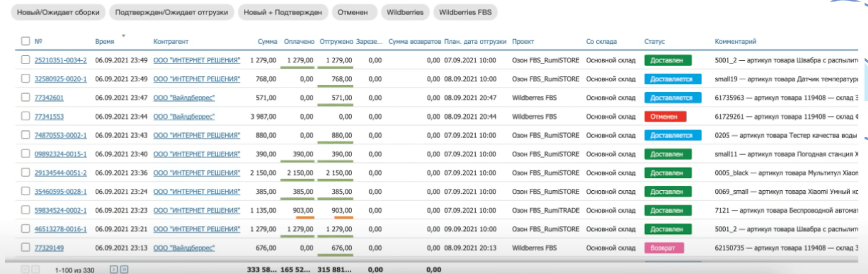The width and height of the screenshot is (868, 274).
Task: Apply the Новый/Ожидает сборки filter
Action: tap(58, 12)
